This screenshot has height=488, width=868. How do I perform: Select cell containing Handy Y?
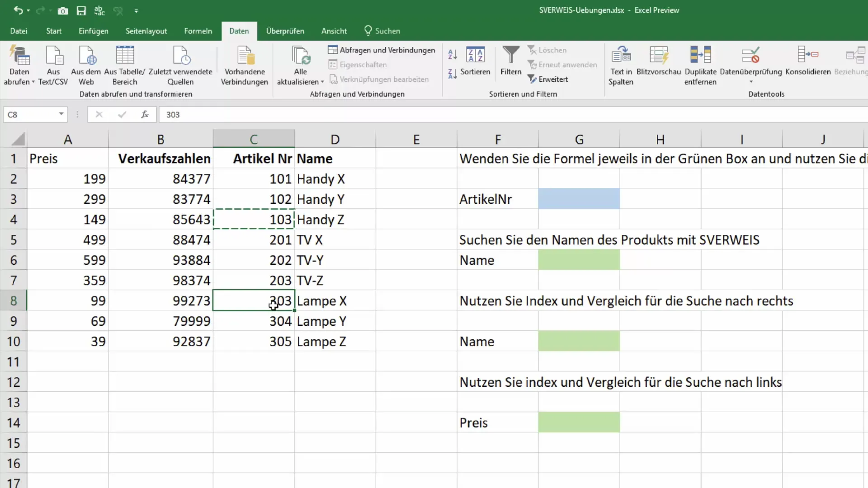point(335,199)
